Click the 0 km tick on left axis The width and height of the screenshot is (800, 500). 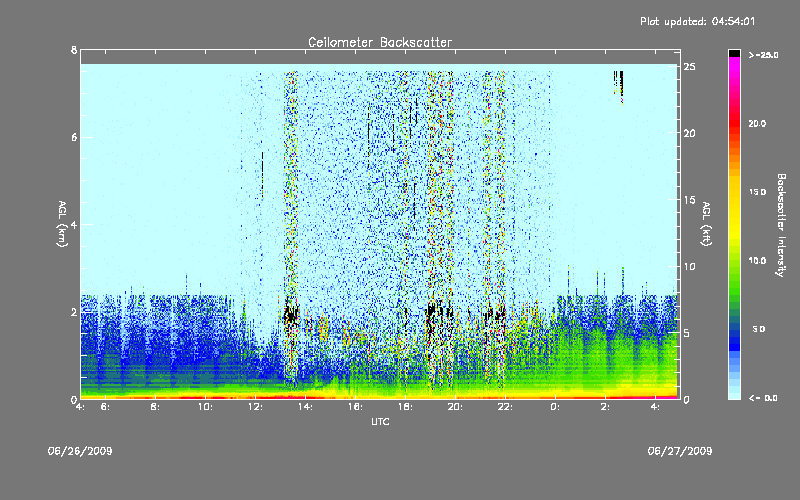tap(74, 399)
